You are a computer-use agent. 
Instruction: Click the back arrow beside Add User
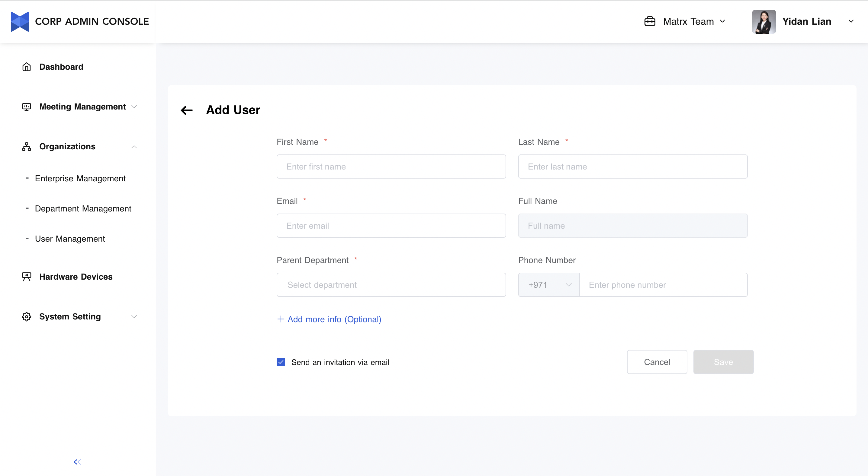(x=187, y=110)
